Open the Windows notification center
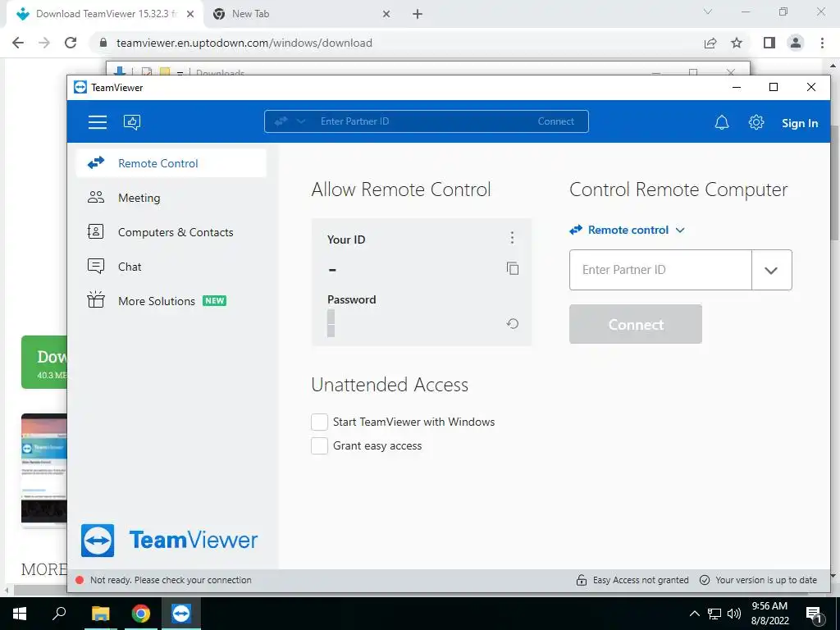 [x=815, y=614]
